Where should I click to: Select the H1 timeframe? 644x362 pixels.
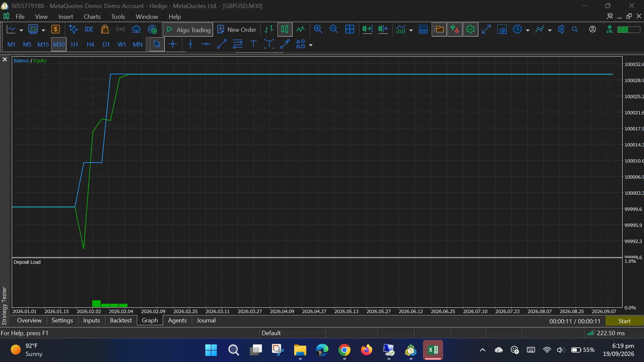point(74,44)
